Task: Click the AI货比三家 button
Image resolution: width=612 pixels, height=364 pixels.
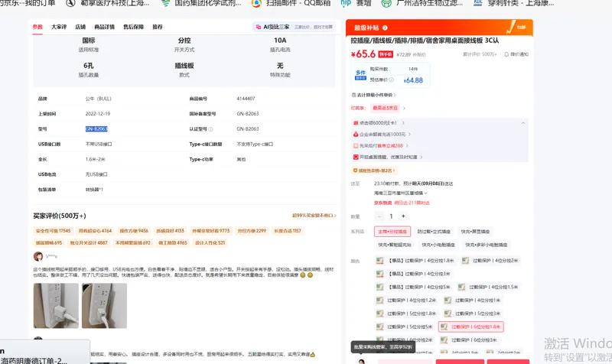Action: pos(294,27)
